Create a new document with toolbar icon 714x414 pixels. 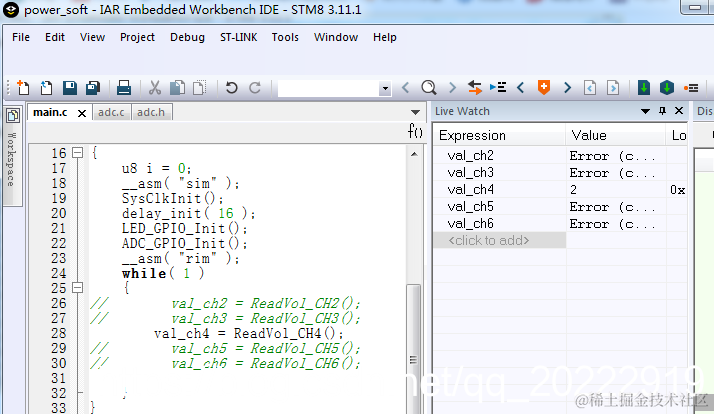(x=23, y=87)
